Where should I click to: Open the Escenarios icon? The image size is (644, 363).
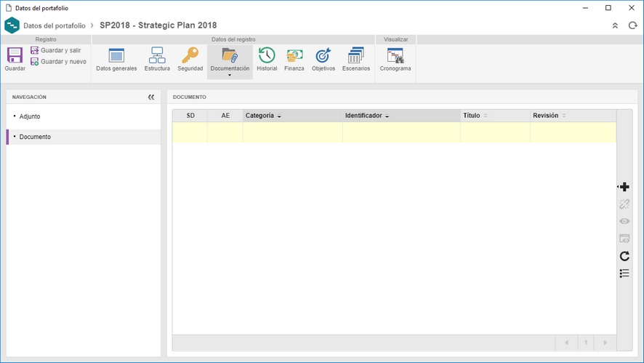pos(355,55)
